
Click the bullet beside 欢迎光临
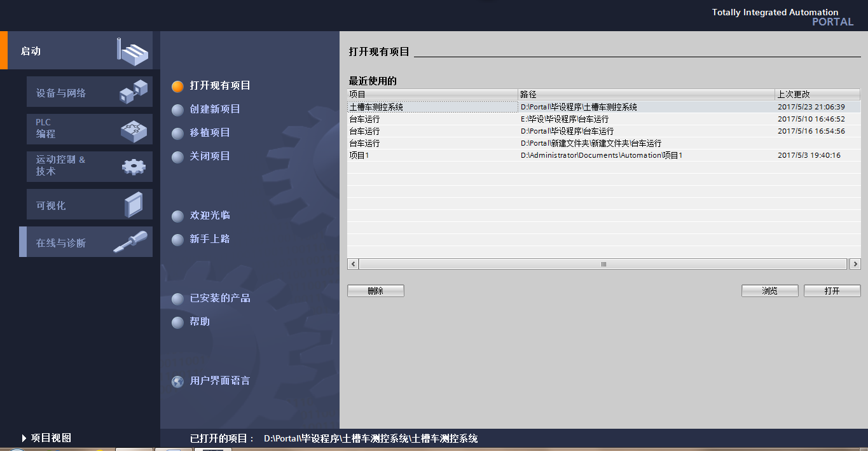(178, 216)
